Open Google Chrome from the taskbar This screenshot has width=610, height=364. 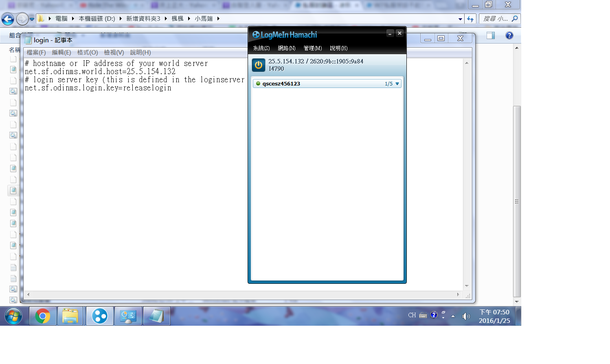pos(43,316)
